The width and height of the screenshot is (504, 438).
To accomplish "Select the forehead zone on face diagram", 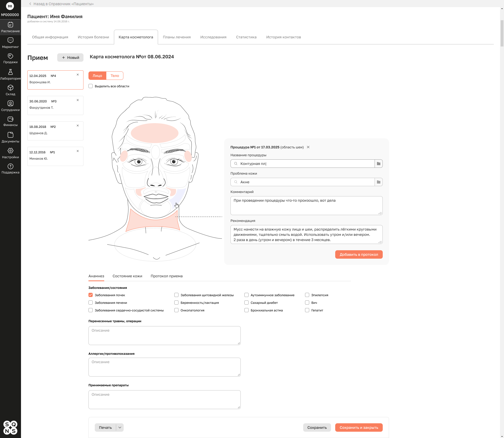I will (x=155, y=133).
